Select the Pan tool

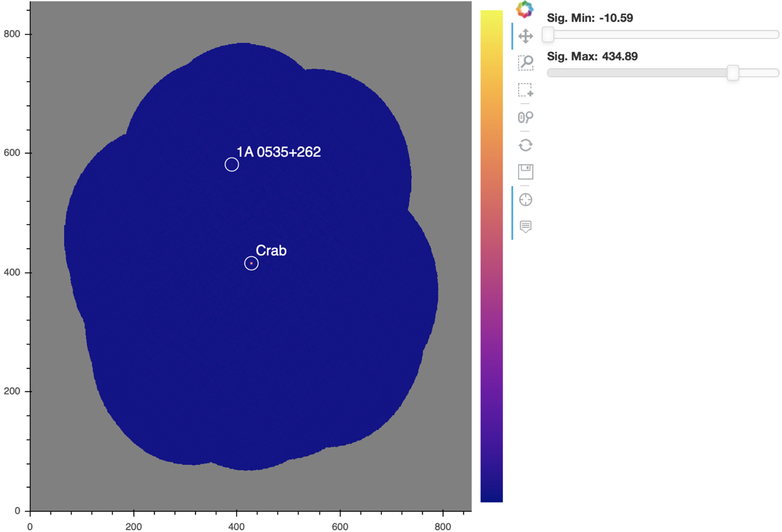525,36
